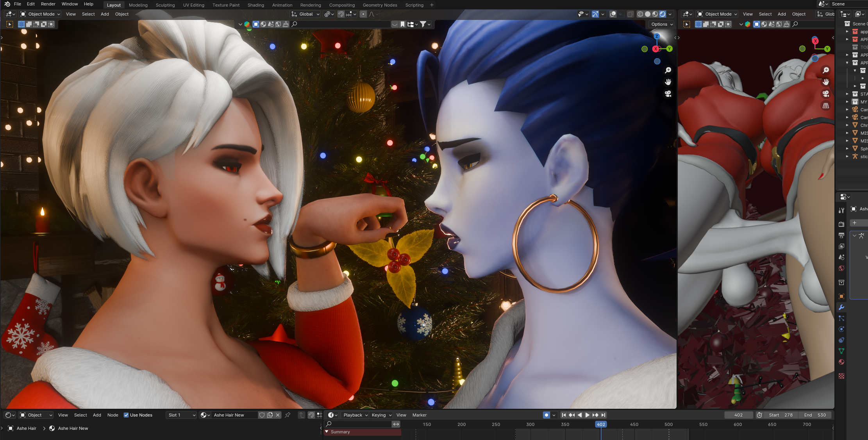Open the Output properties tab
868x440 pixels.
pos(841,235)
